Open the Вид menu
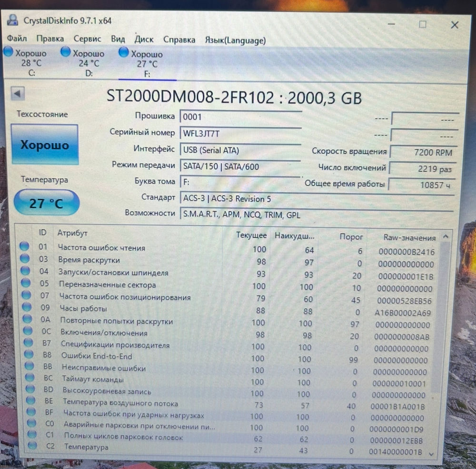Image resolution: width=476 pixels, height=469 pixels. [x=118, y=39]
